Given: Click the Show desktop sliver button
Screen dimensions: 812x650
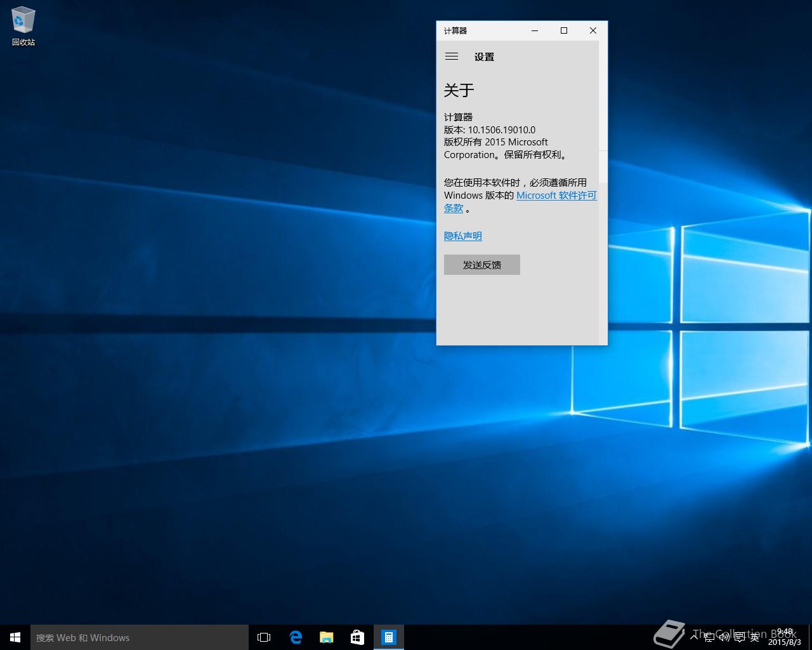Looking at the screenshot, I should (x=810, y=637).
